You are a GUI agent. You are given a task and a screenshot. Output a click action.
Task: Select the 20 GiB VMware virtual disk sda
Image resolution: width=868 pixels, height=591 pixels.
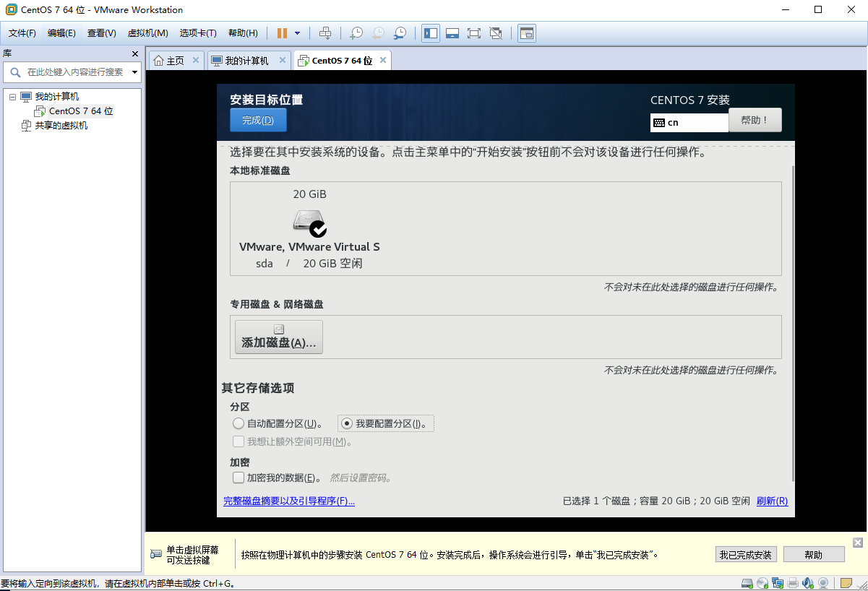(x=309, y=228)
